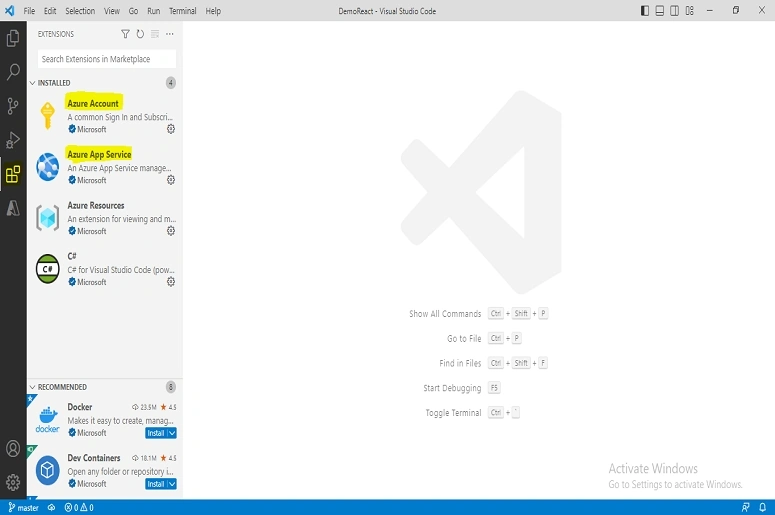Open Extensions views and more actions menu
The height and width of the screenshot is (515, 775).
tap(170, 34)
